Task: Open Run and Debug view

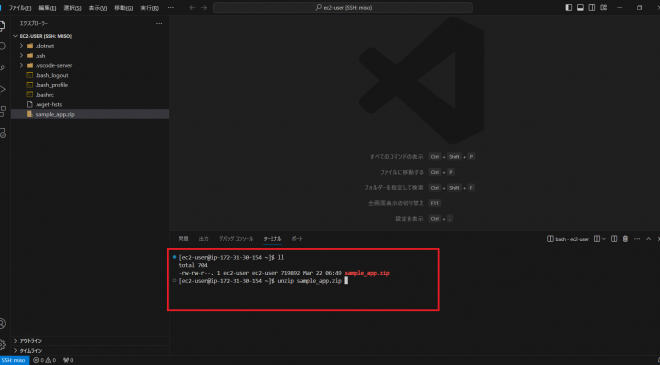Action: pos(3,89)
